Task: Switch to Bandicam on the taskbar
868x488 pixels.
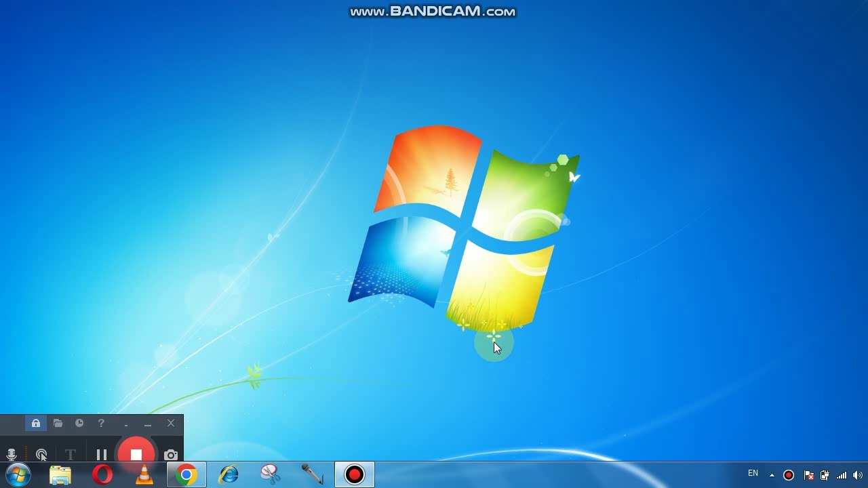Action: (355, 475)
